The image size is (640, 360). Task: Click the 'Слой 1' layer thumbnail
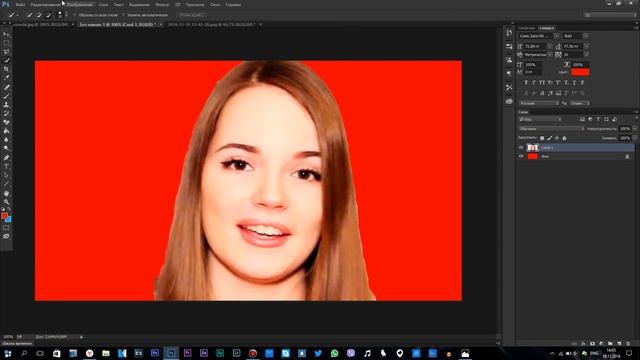click(532, 147)
